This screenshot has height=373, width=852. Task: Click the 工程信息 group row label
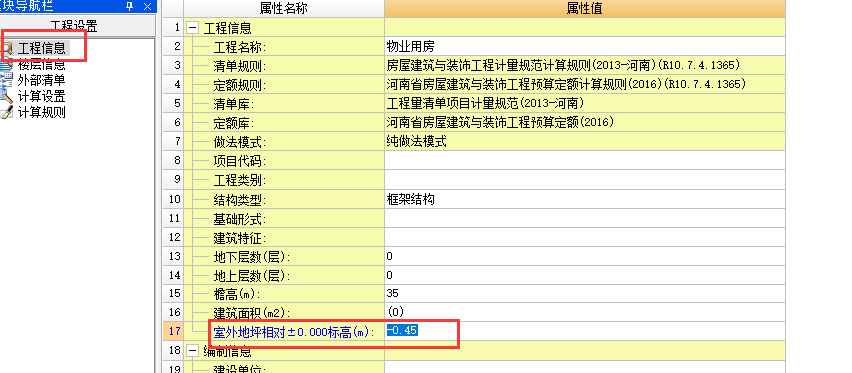tap(227, 28)
